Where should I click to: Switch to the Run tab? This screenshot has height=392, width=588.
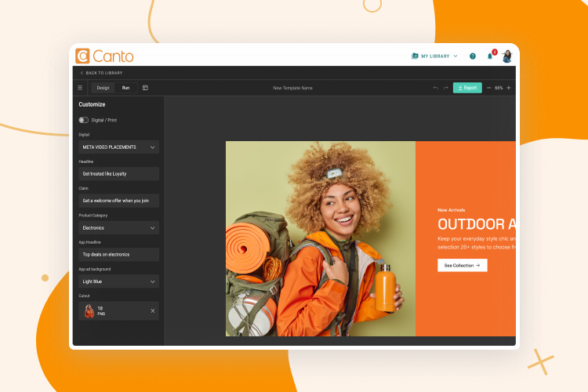point(125,88)
